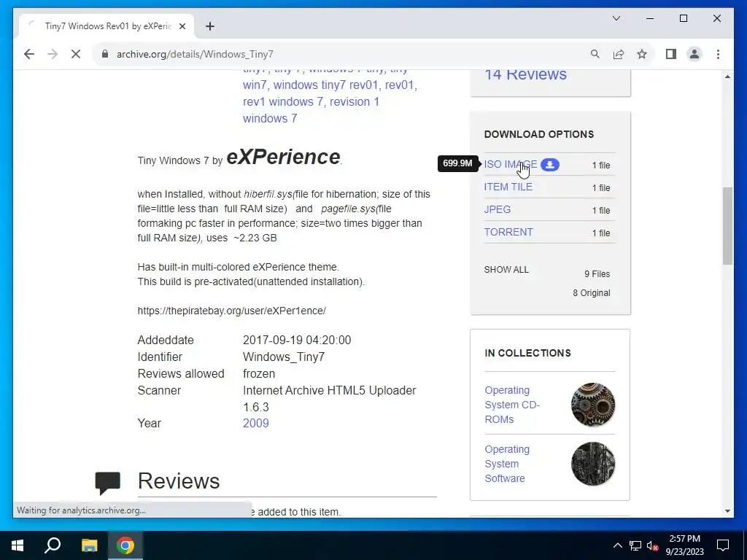747x560 pixels.
Task: Click the ISO IMAGE download icon
Action: click(550, 165)
